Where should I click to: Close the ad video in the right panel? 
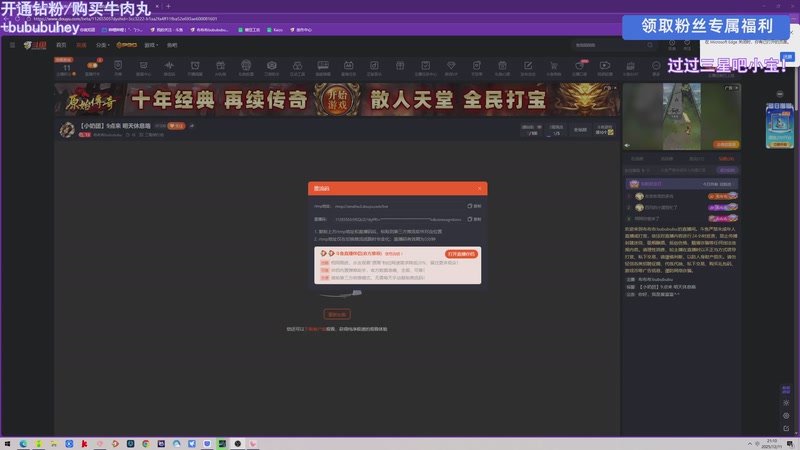tap(736, 88)
